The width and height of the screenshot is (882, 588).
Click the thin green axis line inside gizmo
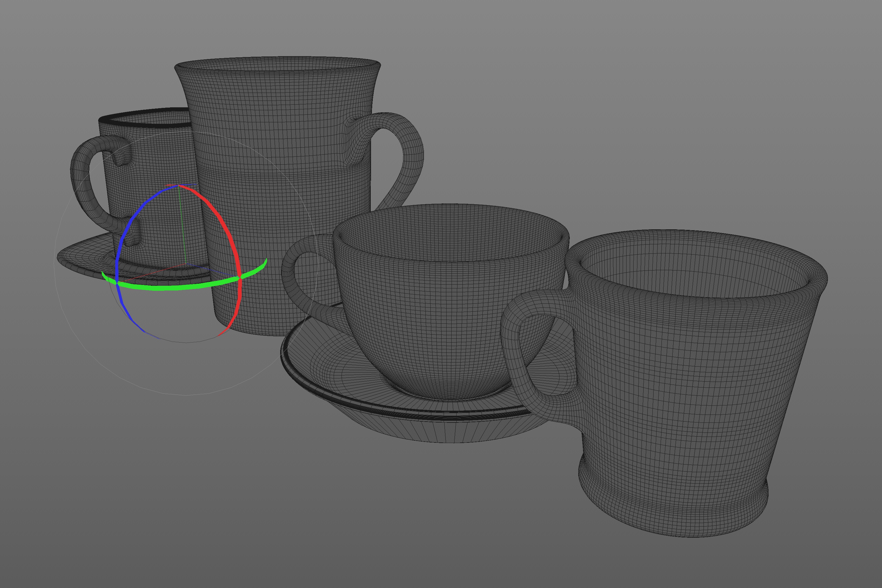click(182, 225)
